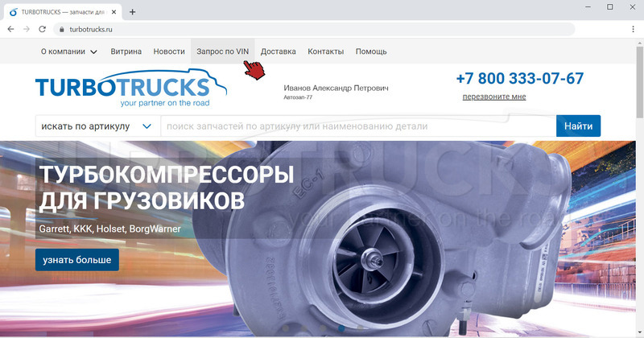Close the TURBOTRUCKS browser tab

(x=114, y=12)
